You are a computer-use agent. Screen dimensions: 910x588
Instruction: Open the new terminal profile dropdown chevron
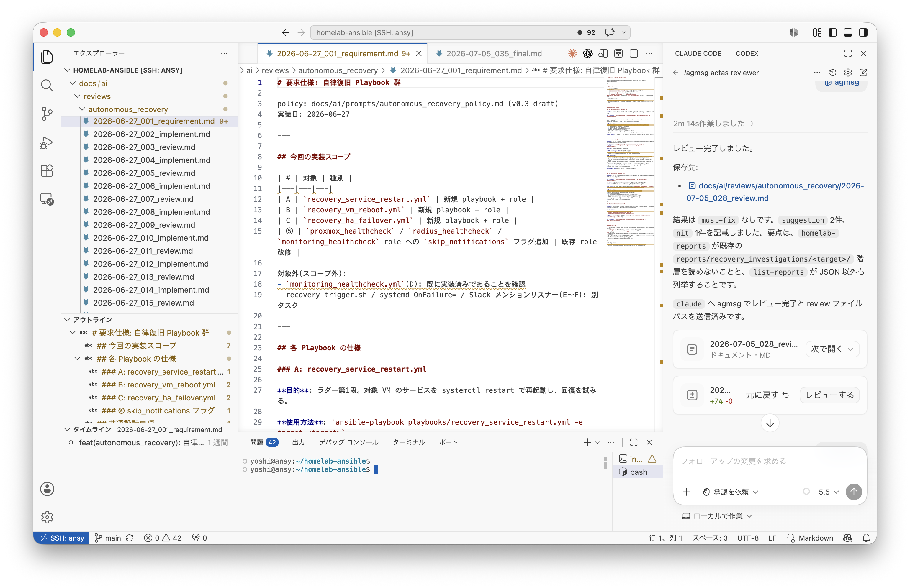pyautogui.click(x=597, y=442)
